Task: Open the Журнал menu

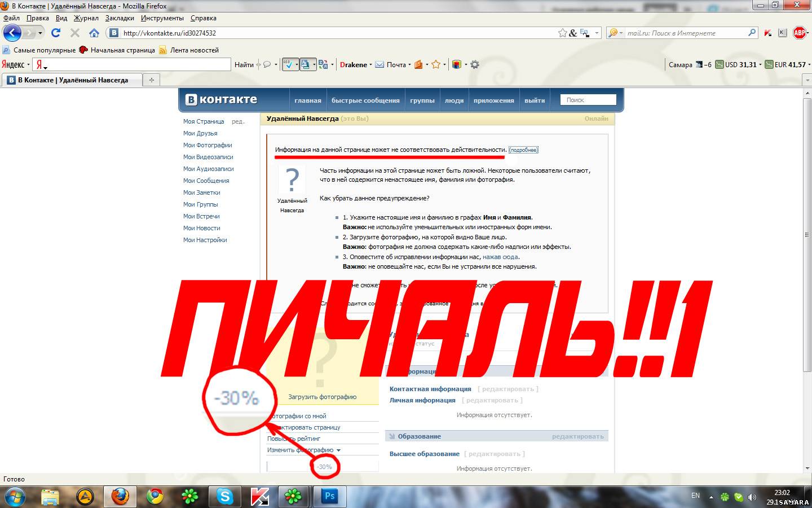Action: (86, 18)
